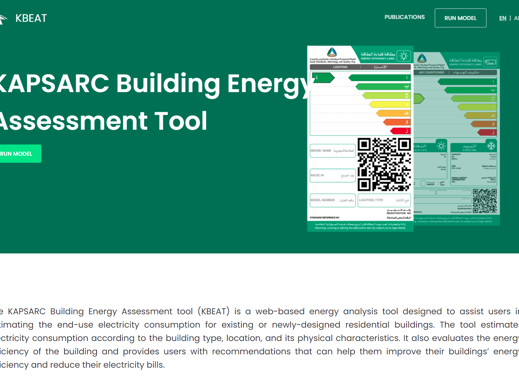
Task: Switch language to EN
Action: 502,18
